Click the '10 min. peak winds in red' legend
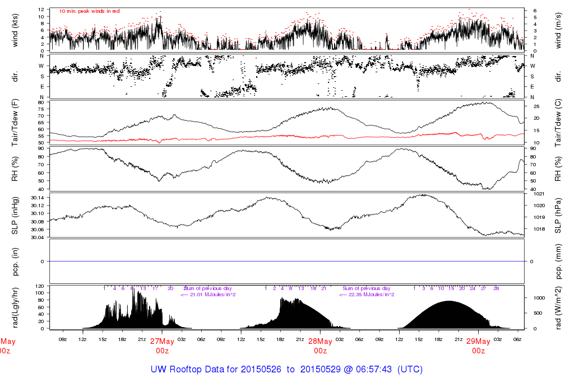The width and height of the screenshot is (574, 392). click(x=89, y=11)
